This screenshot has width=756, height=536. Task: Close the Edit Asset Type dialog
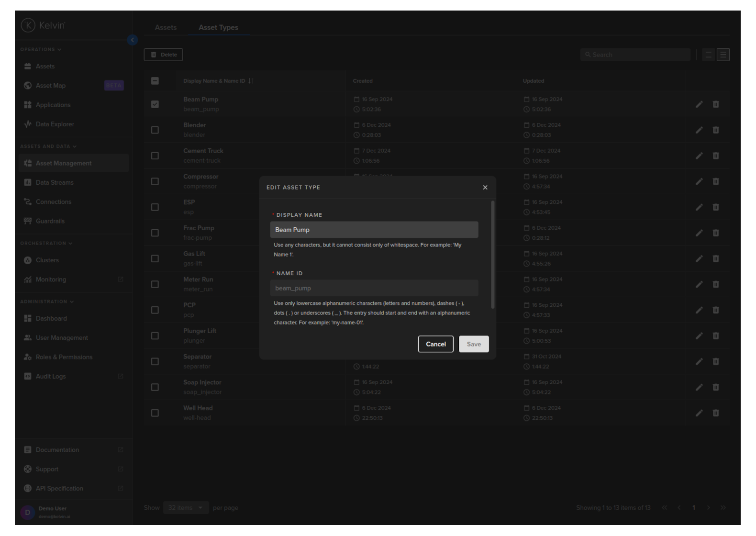point(485,188)
